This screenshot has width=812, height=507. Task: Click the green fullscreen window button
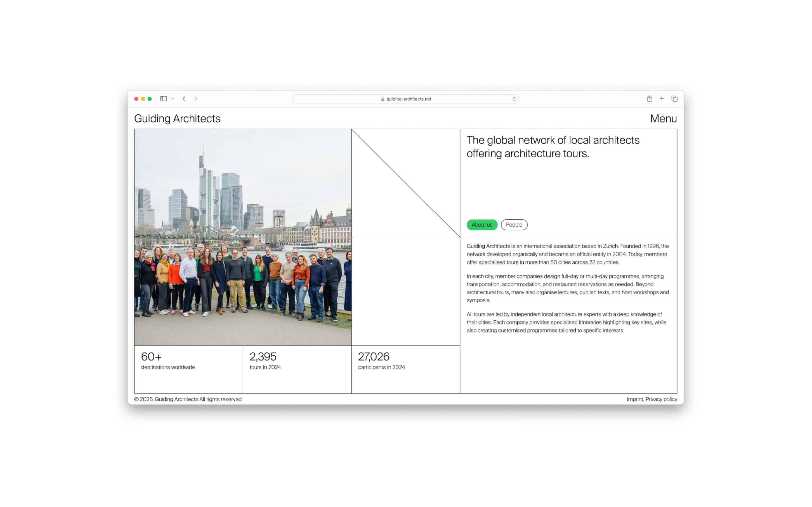click(x=150, y=99)
